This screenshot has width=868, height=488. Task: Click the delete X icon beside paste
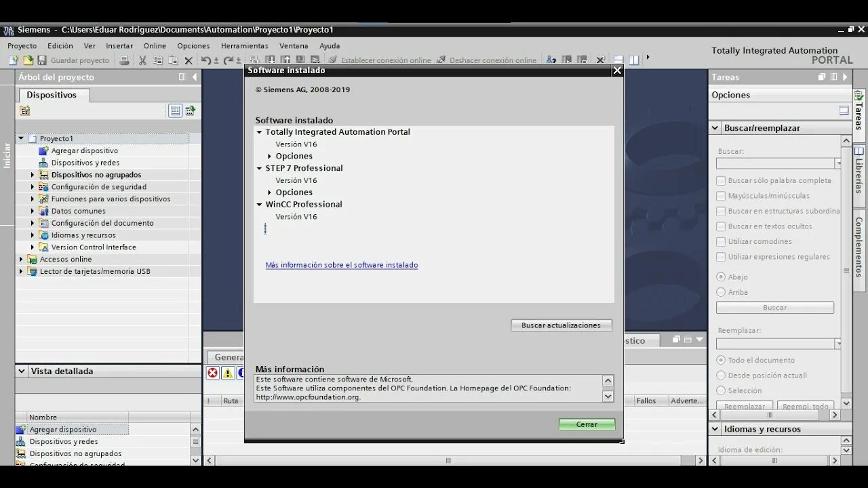(x=189, y=60)
